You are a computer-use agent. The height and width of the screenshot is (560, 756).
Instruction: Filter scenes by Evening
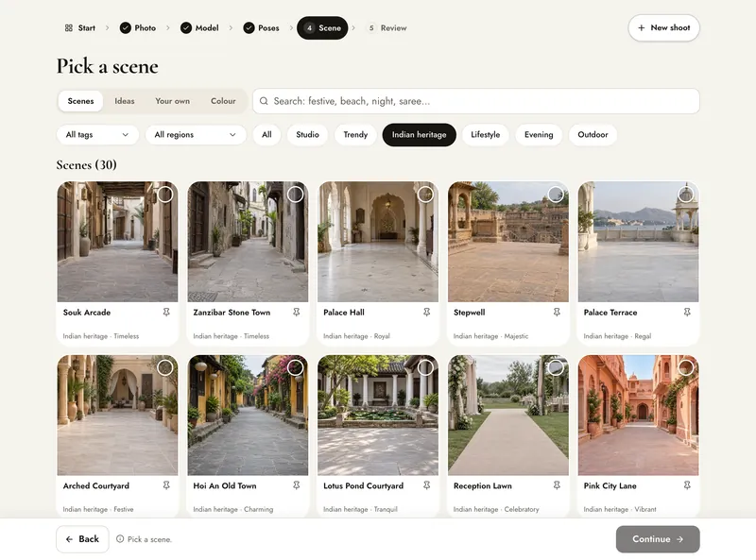[539, 135]
